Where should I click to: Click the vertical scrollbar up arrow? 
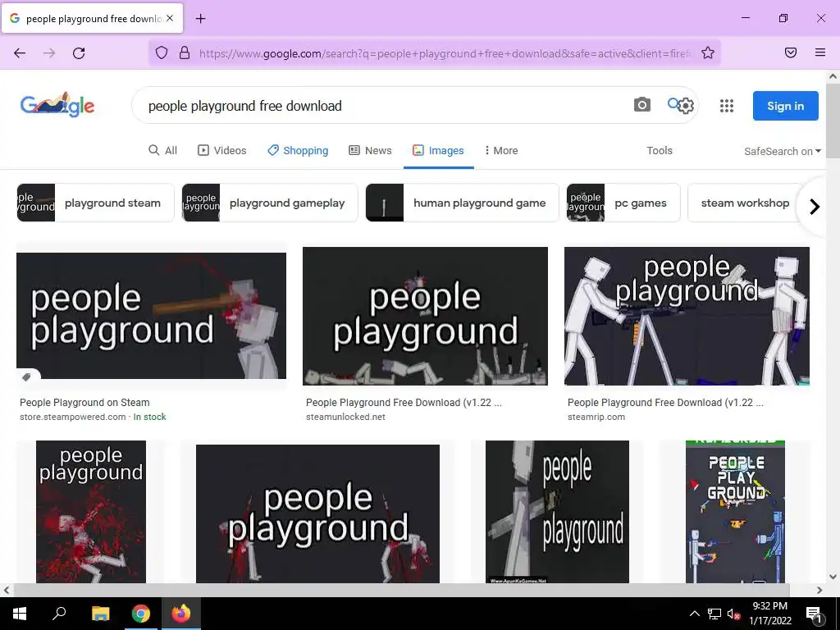pyautogui.click(x=833, y=76)
